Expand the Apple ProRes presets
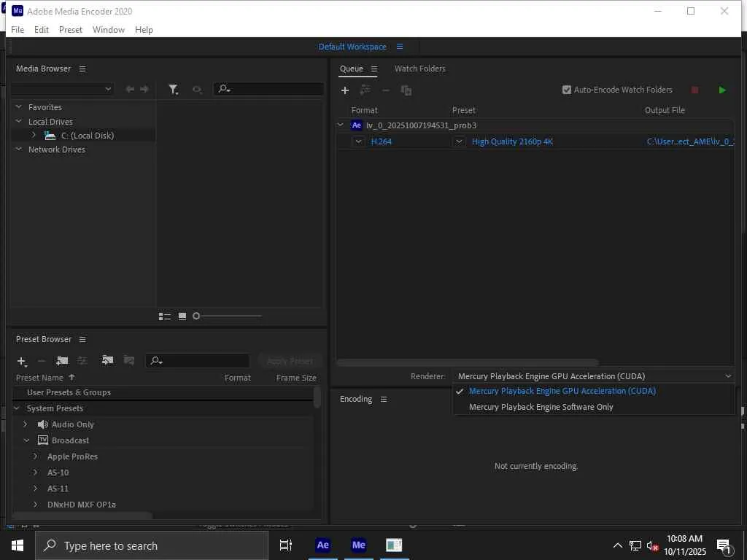 pyautogui.click(x=35, y=456)
